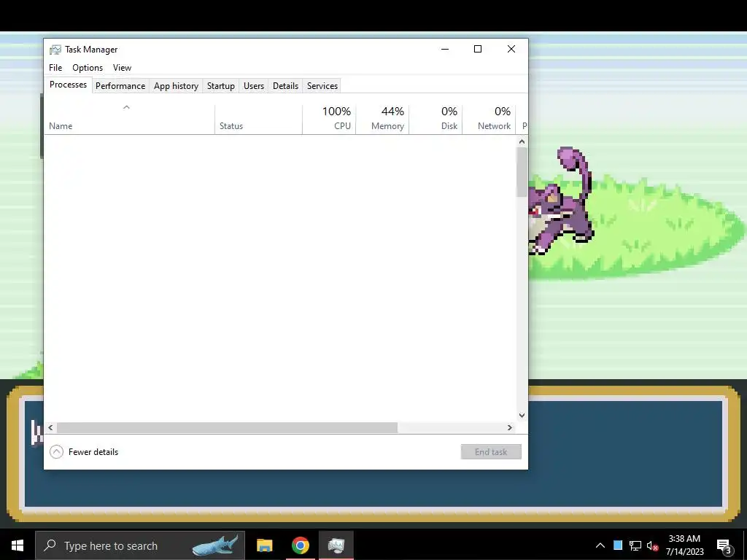
Task: Minimize the Task Manager window
Action: click(445, 49)
